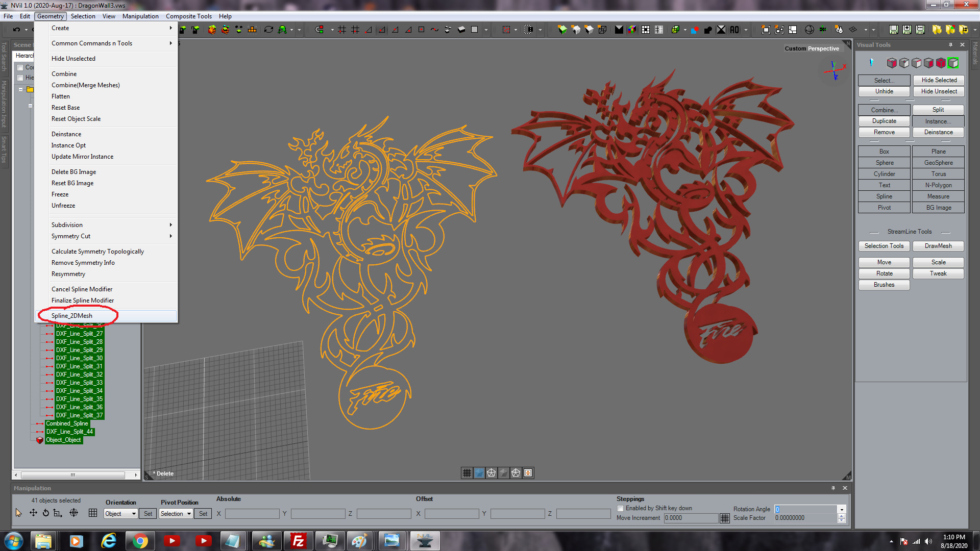The width and height of the screenshot is (980, 551).
Task: Click the AO ambient occlusion toolbar icon
Action: pyautogui.click(x=734, y=30)
